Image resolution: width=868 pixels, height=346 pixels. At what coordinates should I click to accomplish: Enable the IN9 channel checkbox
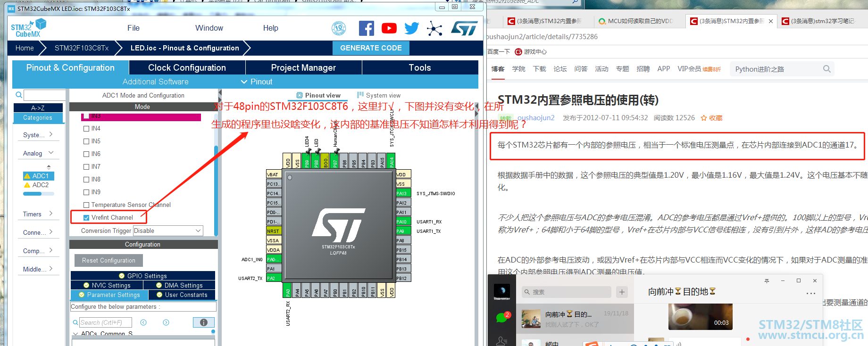point(86,192)
